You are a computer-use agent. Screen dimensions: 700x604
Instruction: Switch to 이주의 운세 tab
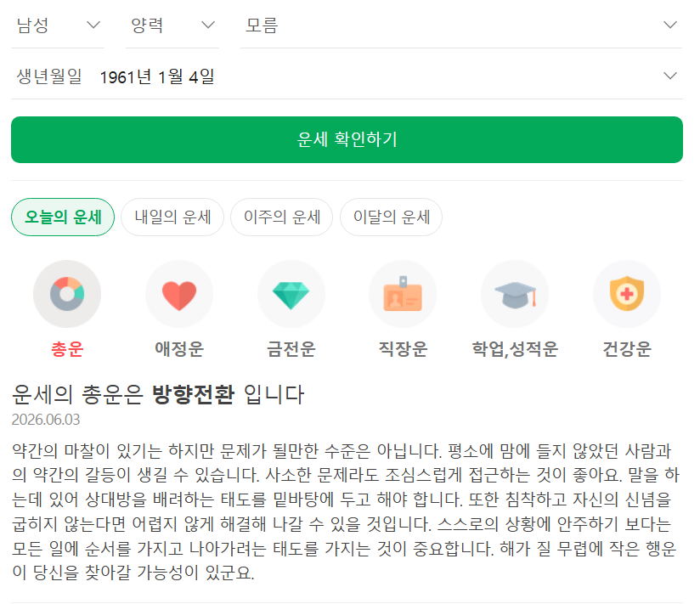click(282, 217)
